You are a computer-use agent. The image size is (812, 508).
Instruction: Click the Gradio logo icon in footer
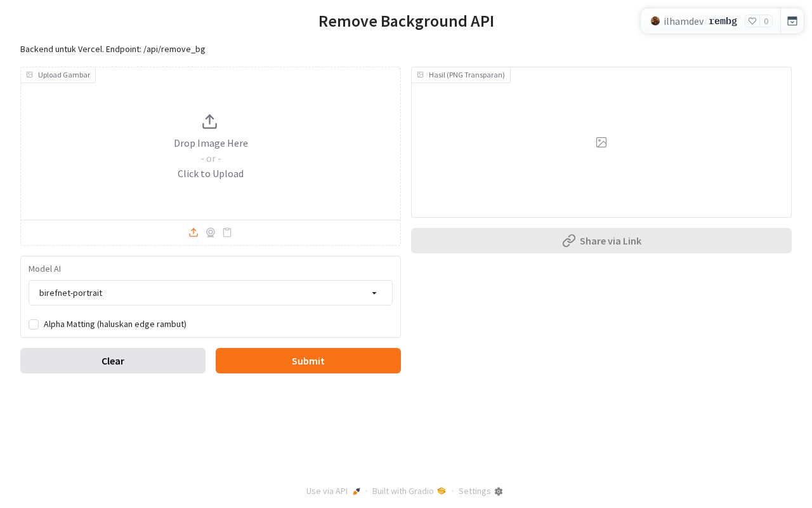(x=442, y=491)
